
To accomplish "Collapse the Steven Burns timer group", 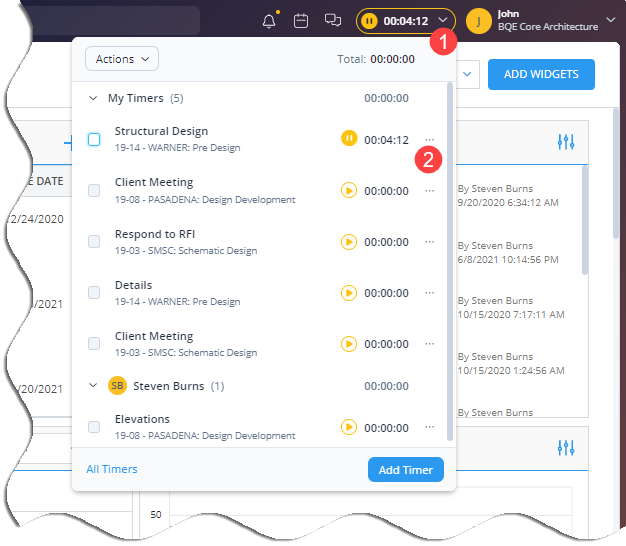I will (94, 385).
